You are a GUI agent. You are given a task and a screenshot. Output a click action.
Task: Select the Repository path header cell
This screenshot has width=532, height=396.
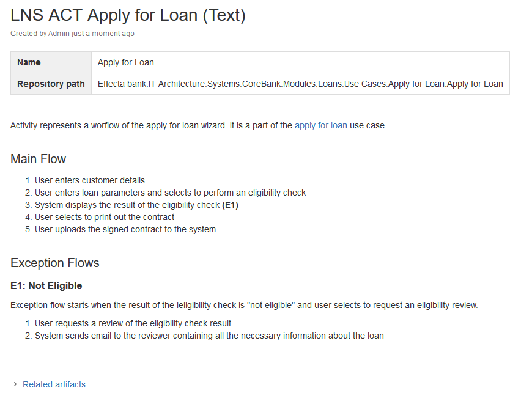pyautogui.click(x=51, y=84)
